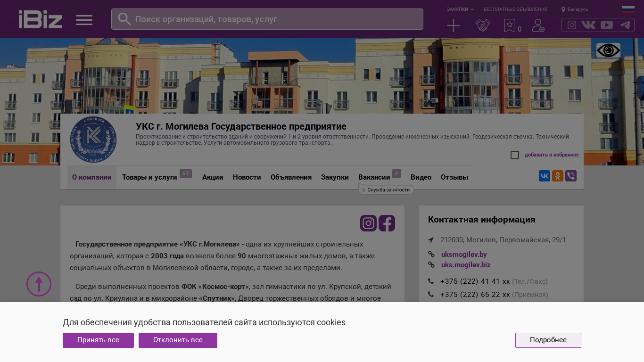
Task: Reveal the Приемная phone number
Action: [475, 295]
